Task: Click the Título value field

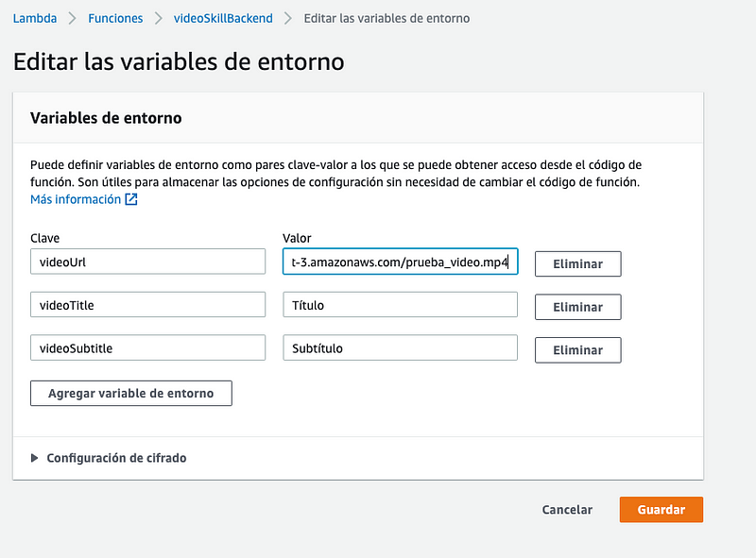Action: pos(400,305)
